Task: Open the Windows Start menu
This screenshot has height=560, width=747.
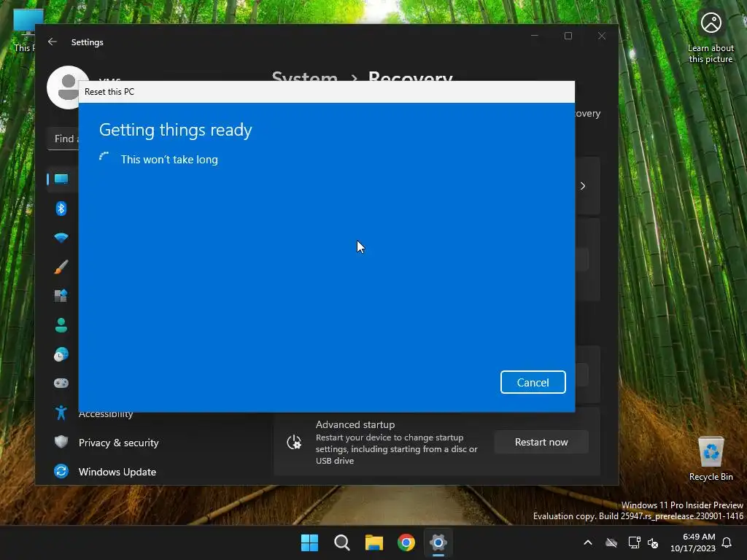Action: click(309, 542)
